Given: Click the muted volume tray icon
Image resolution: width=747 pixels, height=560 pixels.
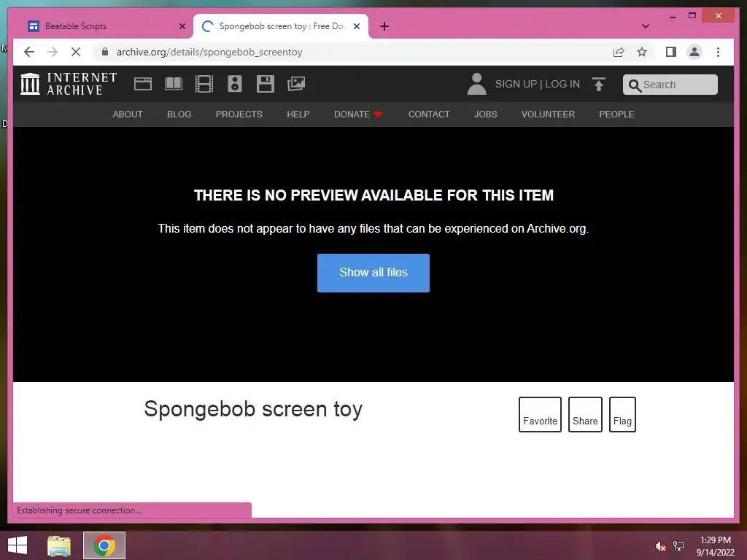Looking at the screenshot, I should tap(660, 546).
